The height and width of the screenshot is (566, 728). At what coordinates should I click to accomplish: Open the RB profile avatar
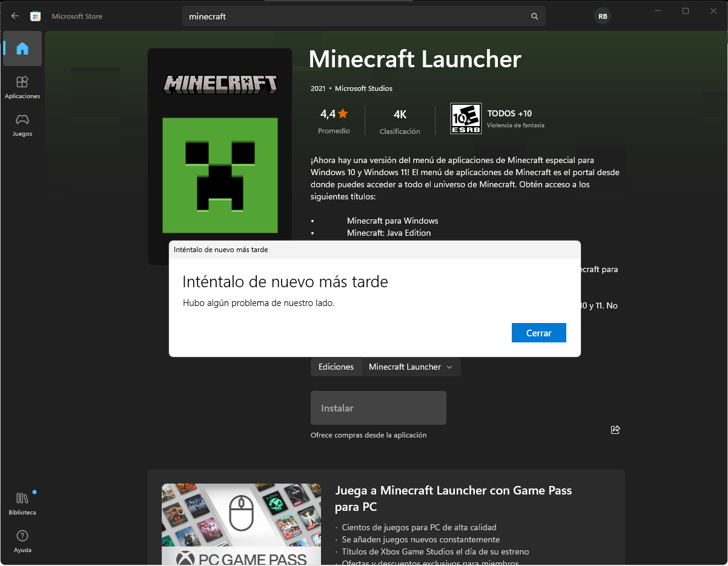[603, 16]
